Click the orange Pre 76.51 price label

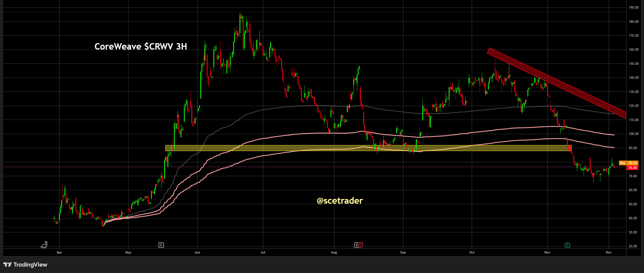pos(628,163)
